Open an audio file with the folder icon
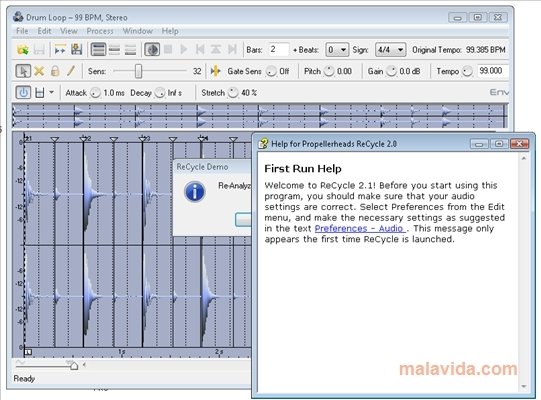The width and height of the screenshot is (541, 400). tap(23, 50)
